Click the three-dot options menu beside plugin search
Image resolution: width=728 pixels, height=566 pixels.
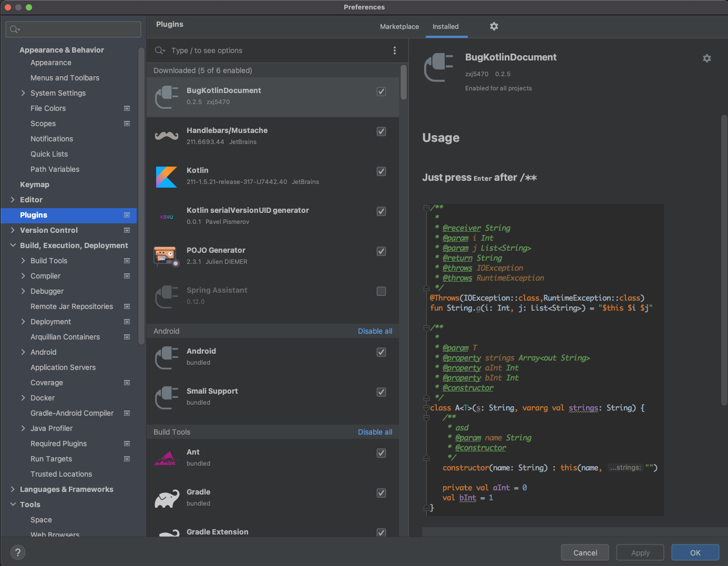[x=395, y=50]
